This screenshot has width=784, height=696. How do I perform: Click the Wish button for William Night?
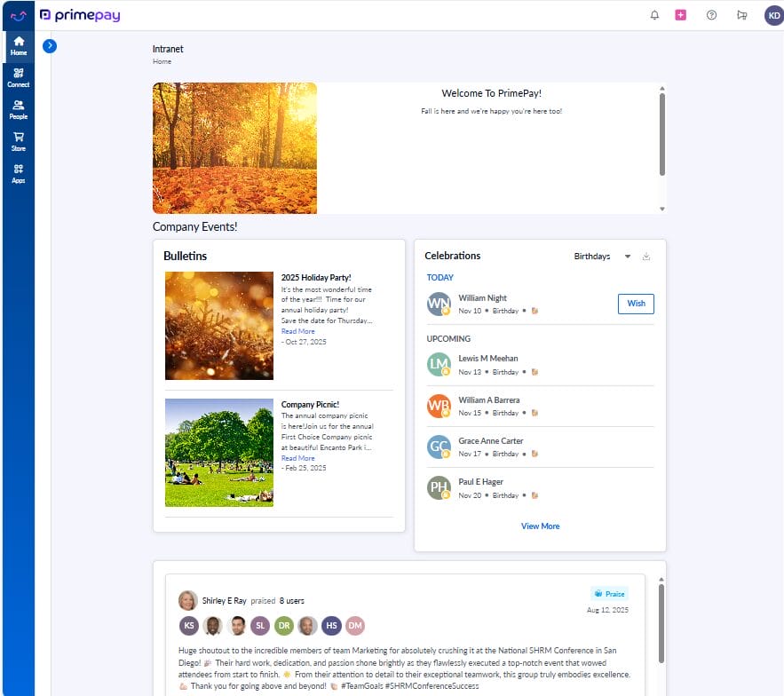click(x=636, y=304)
